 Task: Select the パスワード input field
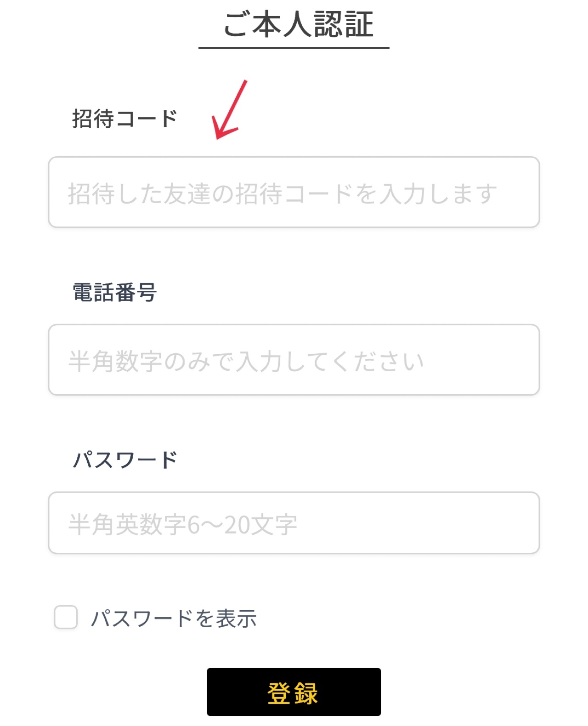pyautogui.click(x=294, y=523)
